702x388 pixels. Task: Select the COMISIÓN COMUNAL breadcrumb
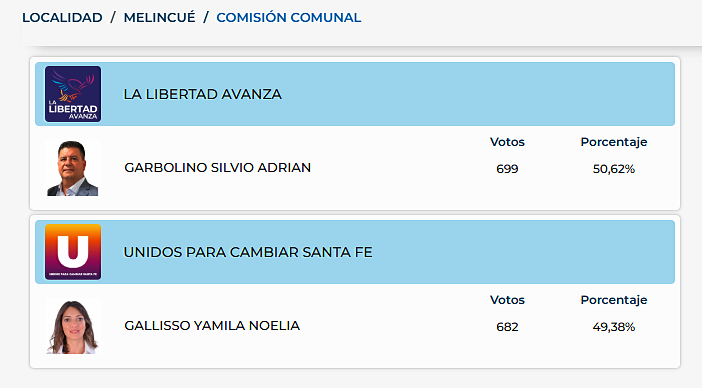289,17
